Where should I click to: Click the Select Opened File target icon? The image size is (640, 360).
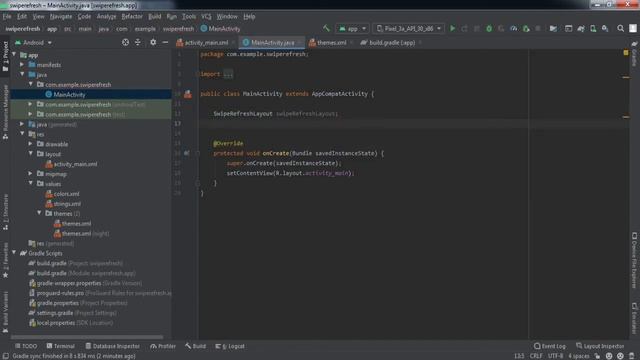125,42
